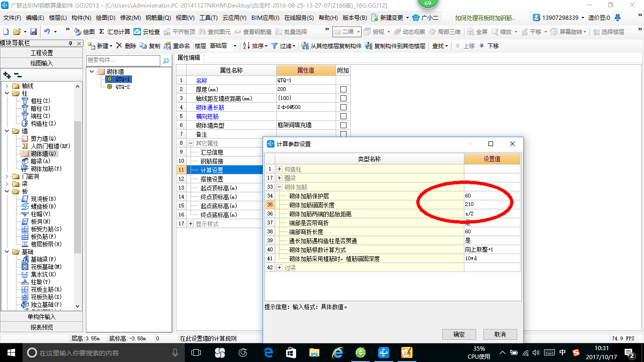Expand 门窗洞 folder in navigation tree

pos(7,176)
